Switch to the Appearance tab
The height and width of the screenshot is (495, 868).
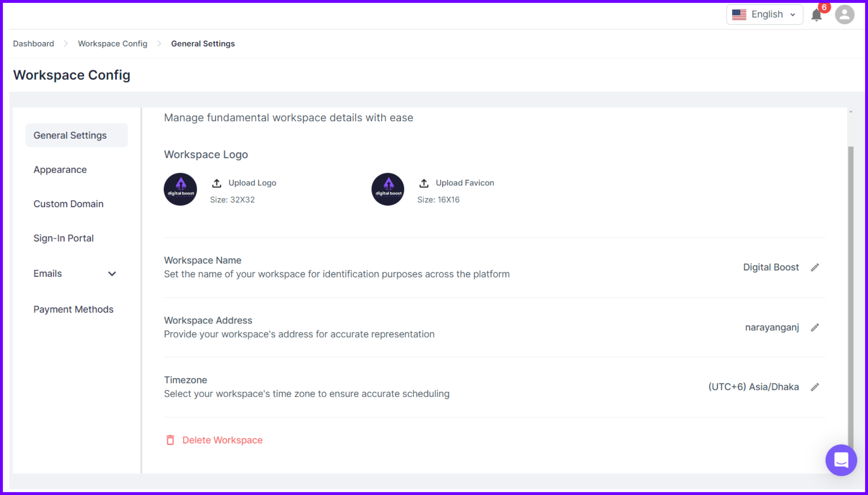pos(60,169)
